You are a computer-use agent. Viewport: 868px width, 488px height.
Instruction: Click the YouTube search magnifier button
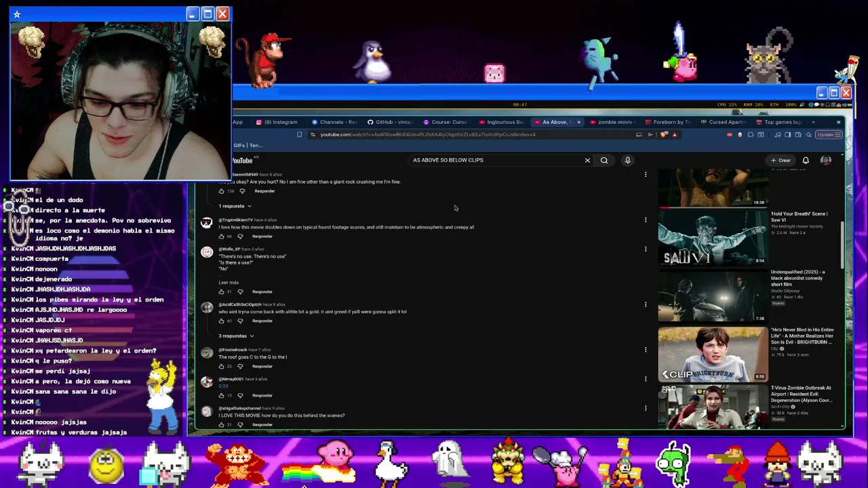coord(604,161)
